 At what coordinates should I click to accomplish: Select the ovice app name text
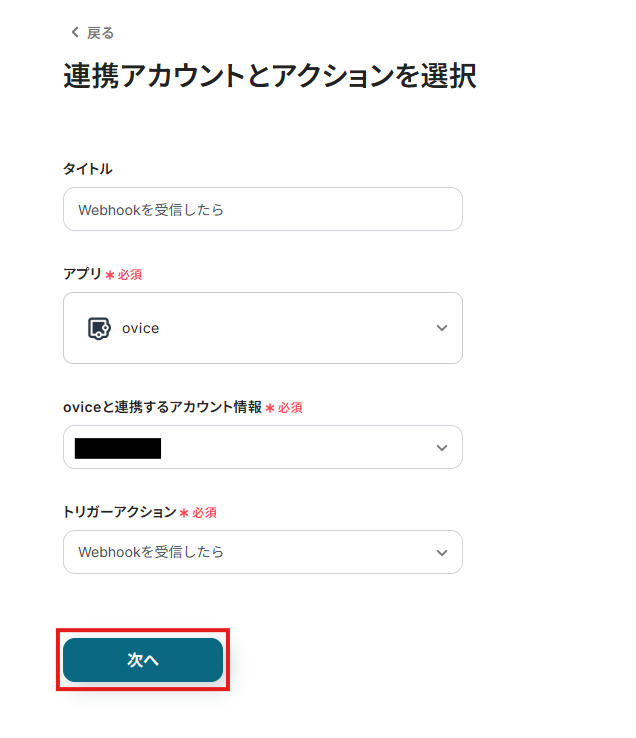140,328
